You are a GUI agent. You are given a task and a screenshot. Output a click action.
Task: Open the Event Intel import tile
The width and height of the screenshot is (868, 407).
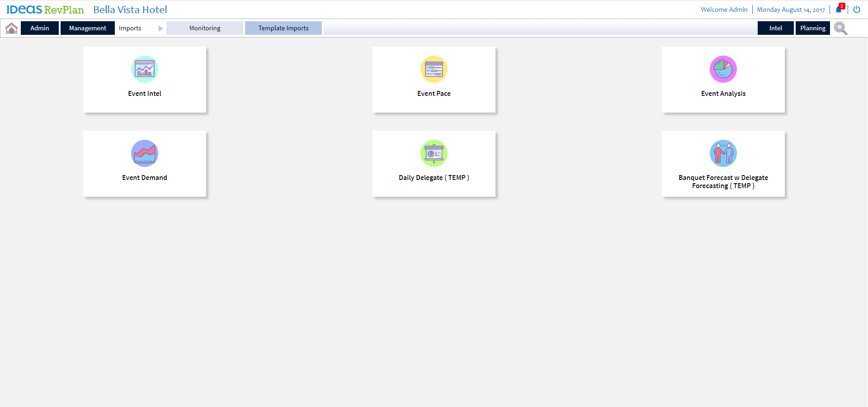pyautogui.click(x=145, y=80)
